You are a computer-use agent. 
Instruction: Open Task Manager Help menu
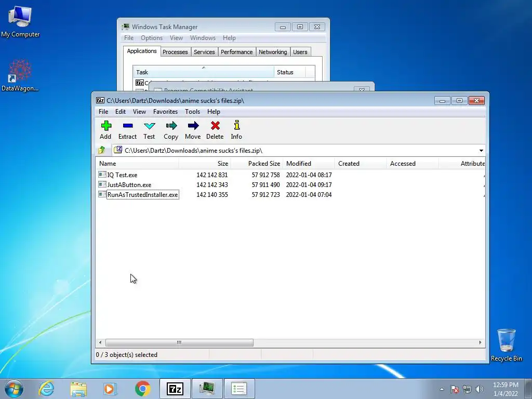click(x=229, y=38)
